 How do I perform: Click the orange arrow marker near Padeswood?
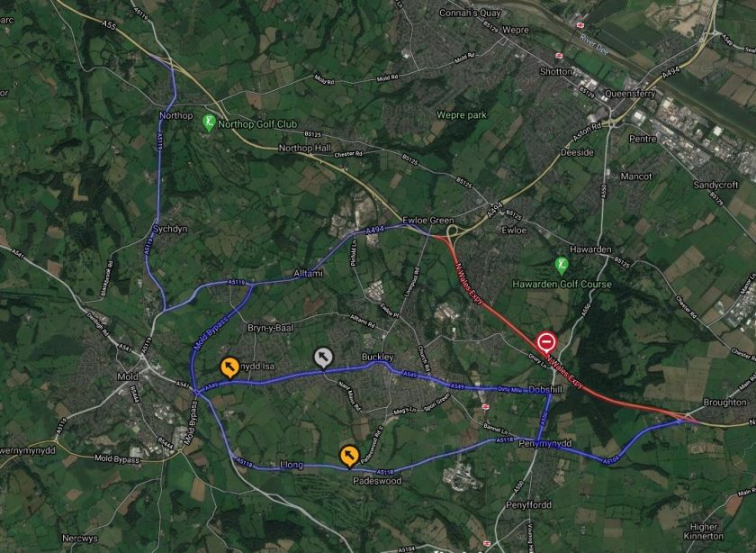(348, 457)
